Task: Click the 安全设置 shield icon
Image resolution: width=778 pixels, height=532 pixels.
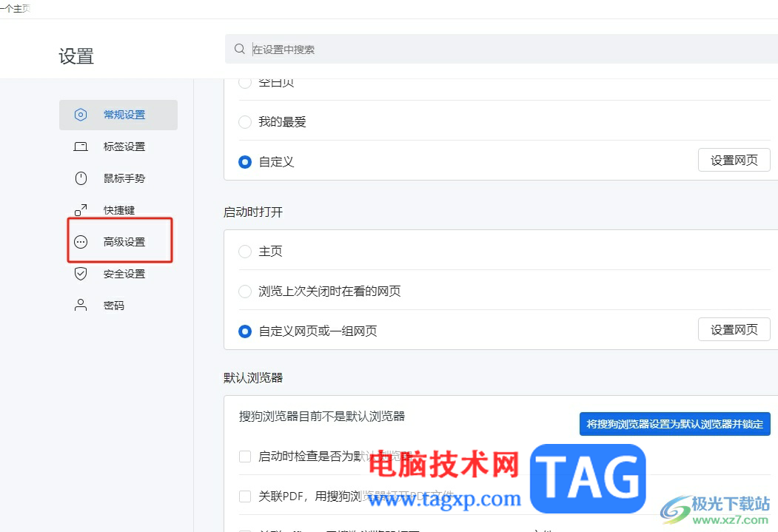Action: click(x=81, y=274)
